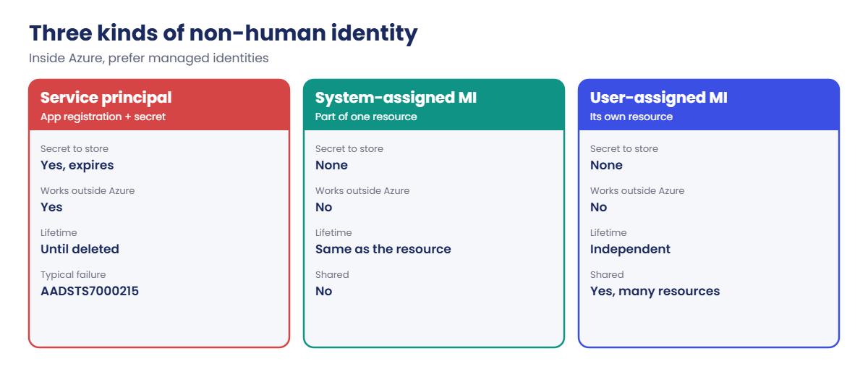This screenshot has height=372, width=868.
Task: Select the "Yes, many resources" value
Action: 655,292
